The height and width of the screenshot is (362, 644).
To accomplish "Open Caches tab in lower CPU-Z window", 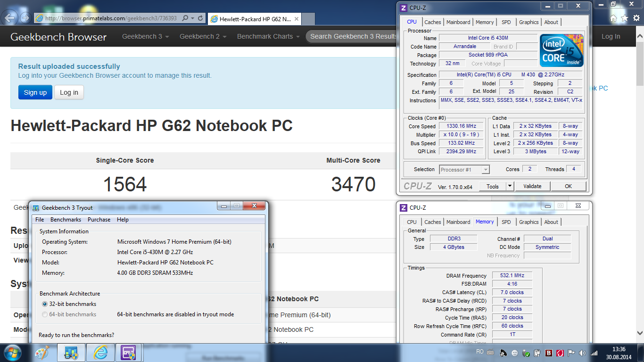I will click(x=433, y=222).
